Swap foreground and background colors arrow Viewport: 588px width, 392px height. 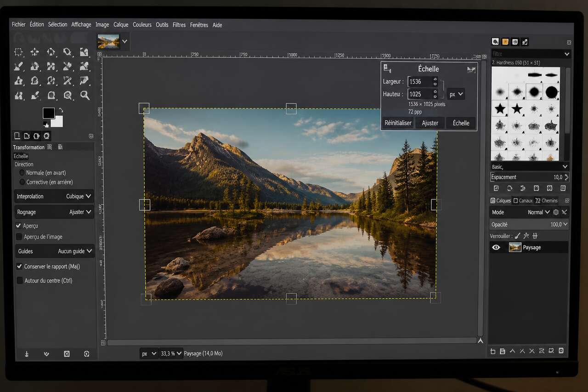pos(61,110)
